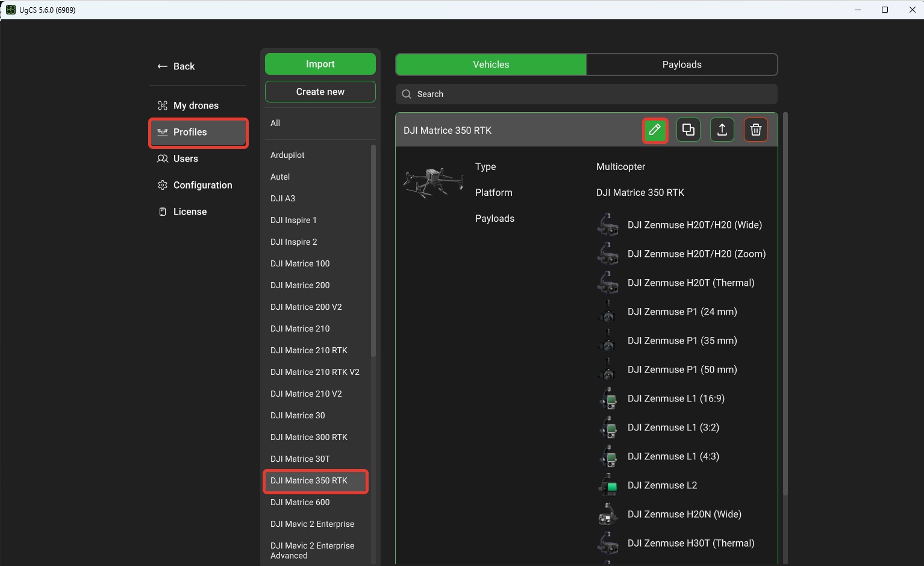Click the Create new button
Viewport: 924px width, 566px height.
coord(320,92)
